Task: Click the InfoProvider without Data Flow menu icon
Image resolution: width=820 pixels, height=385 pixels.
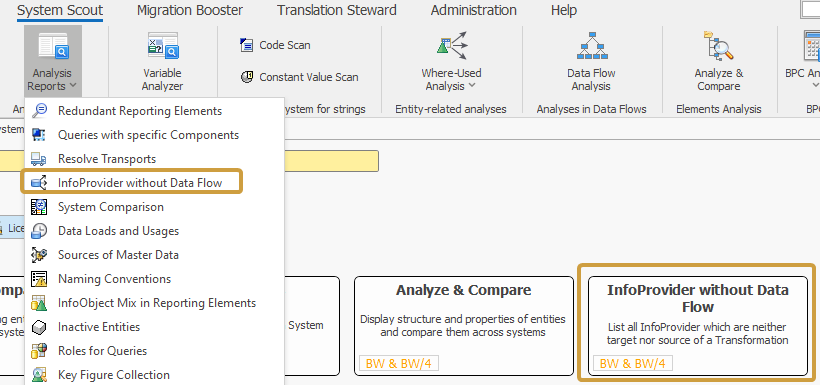Action: pyautogui.click(x=39, y=183)
